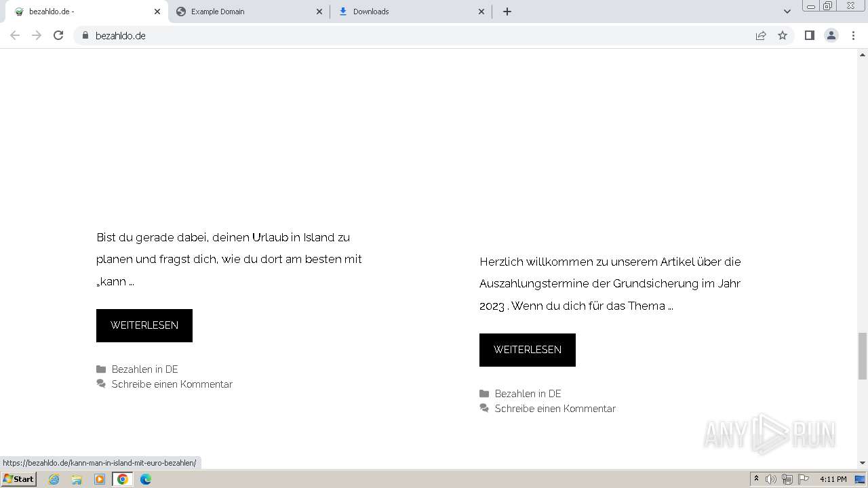The width and height of the screenshot is (868, 488).
Task: Click Weiterlesen for the Grundsicherung article
Action: [x=528, y=350]
